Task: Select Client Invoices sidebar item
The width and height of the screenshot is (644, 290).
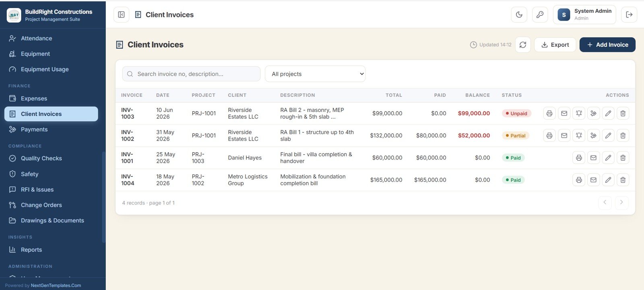Action: pyautogui.click(x=51, y=114)
